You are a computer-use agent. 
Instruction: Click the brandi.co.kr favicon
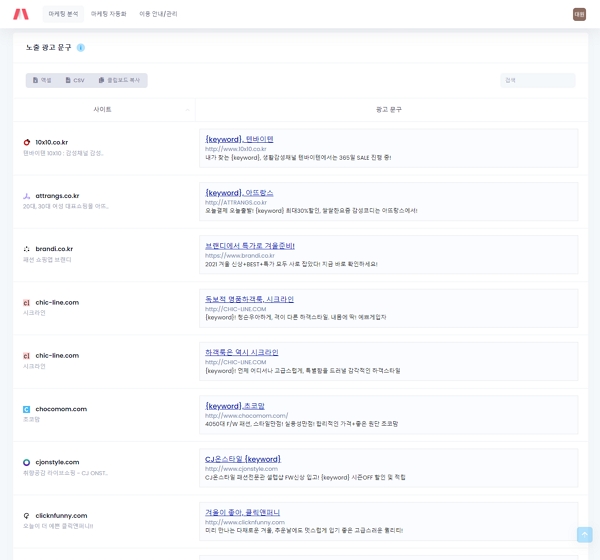[26, 249]
